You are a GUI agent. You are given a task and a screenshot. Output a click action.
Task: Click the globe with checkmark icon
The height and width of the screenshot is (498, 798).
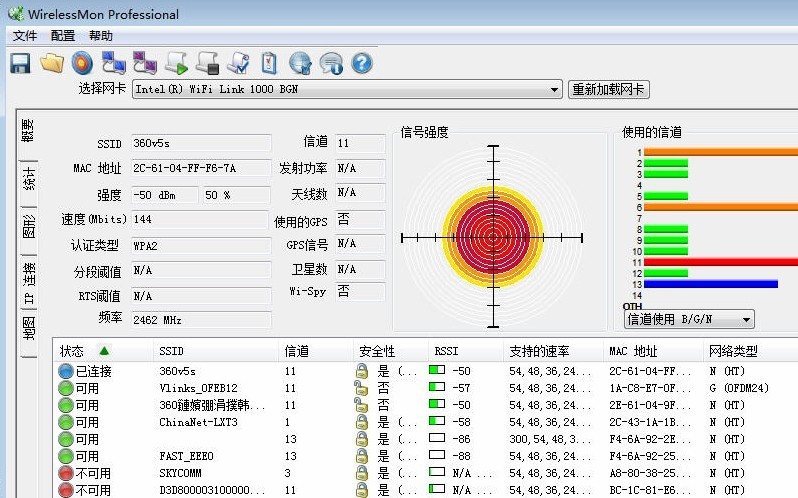300,64
